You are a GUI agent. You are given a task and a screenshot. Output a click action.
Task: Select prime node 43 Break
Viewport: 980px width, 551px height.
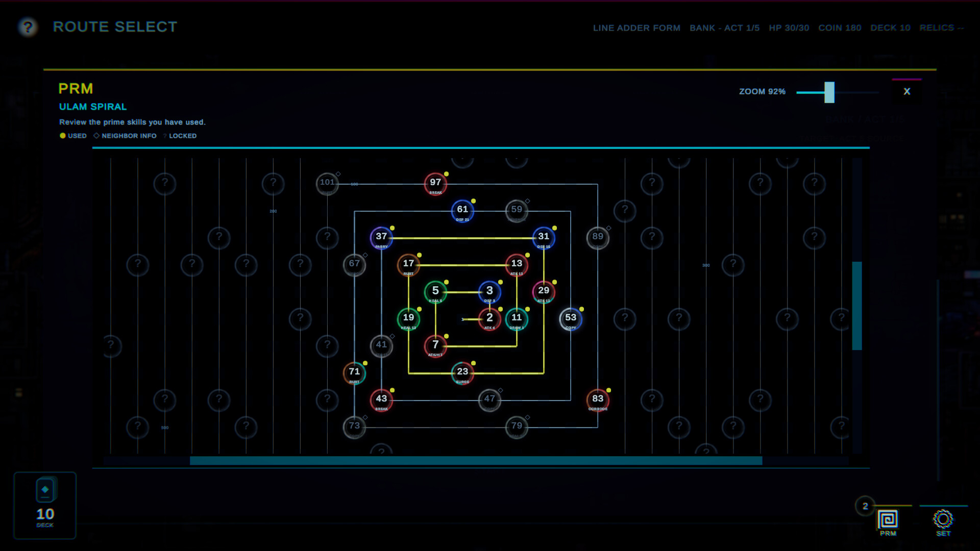[381, 400]
